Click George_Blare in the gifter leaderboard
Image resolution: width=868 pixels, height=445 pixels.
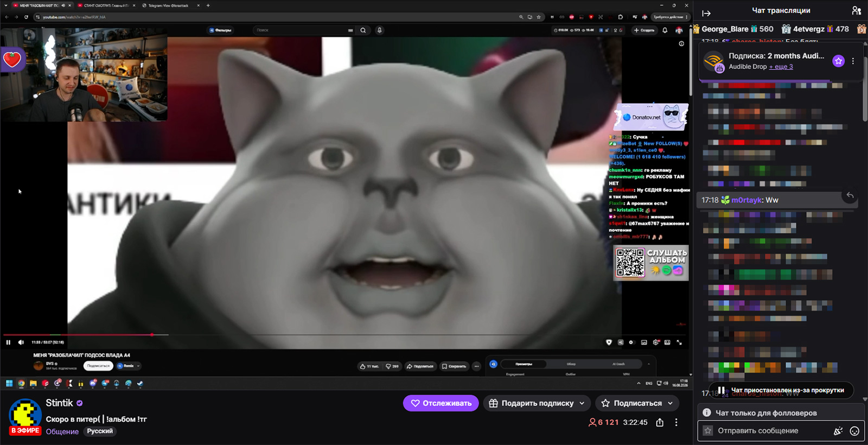[x=725, y=29]
